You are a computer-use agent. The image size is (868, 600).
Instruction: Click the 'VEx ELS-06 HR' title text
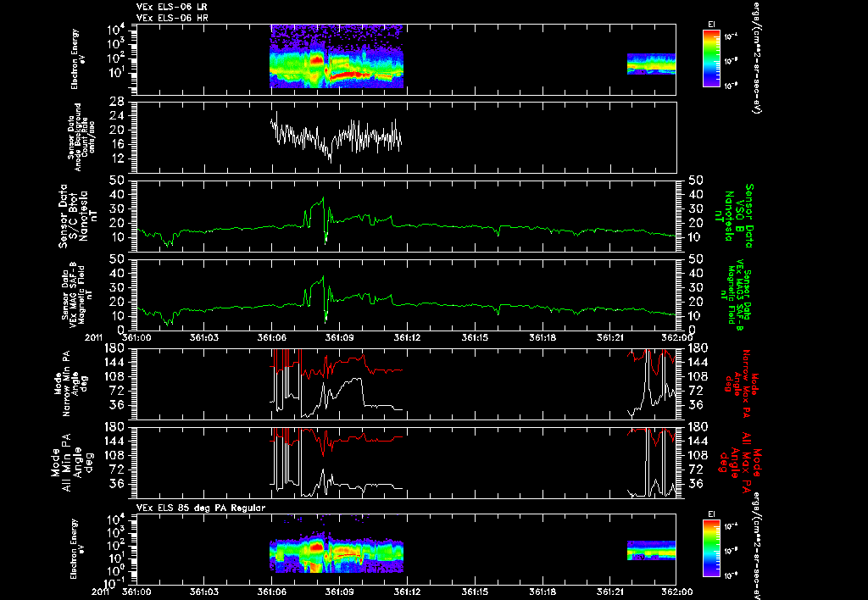coord(172,19)
